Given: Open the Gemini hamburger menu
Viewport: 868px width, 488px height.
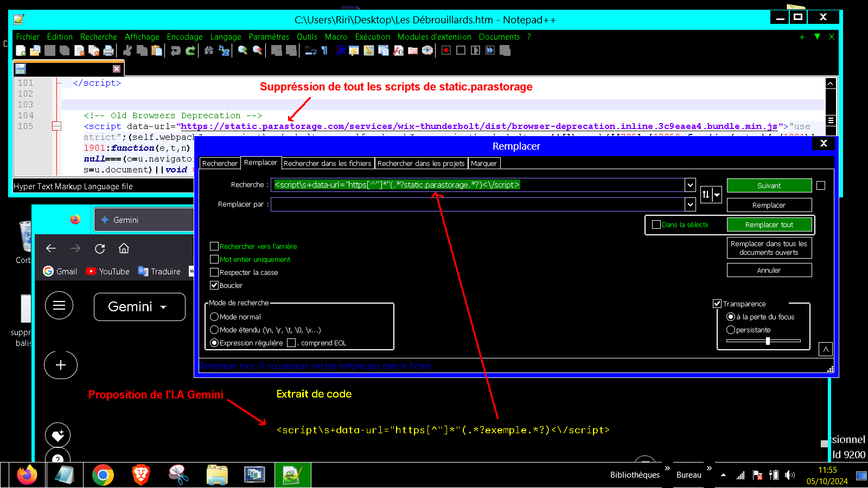Looking at the screenshot, I should (x=59, y=305).
